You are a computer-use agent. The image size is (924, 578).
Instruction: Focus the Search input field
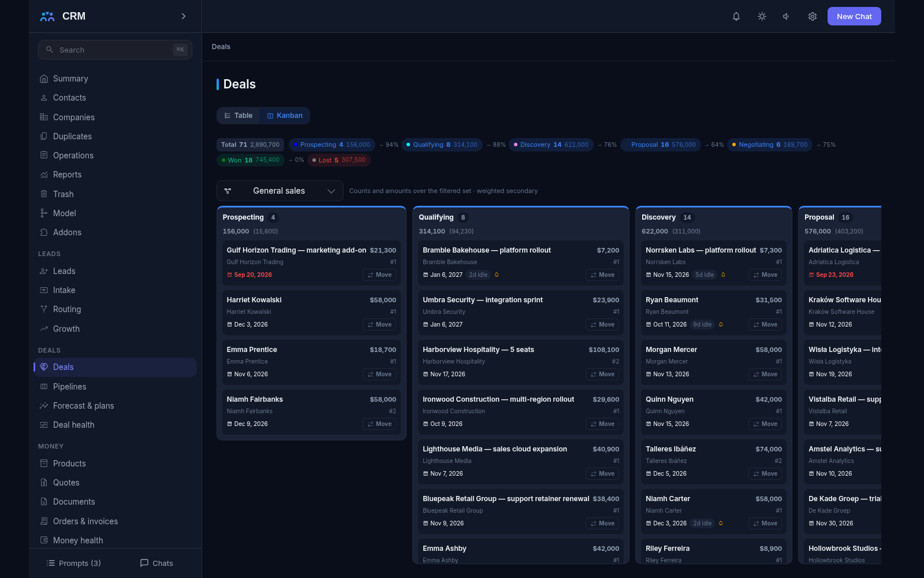point(115,50)
